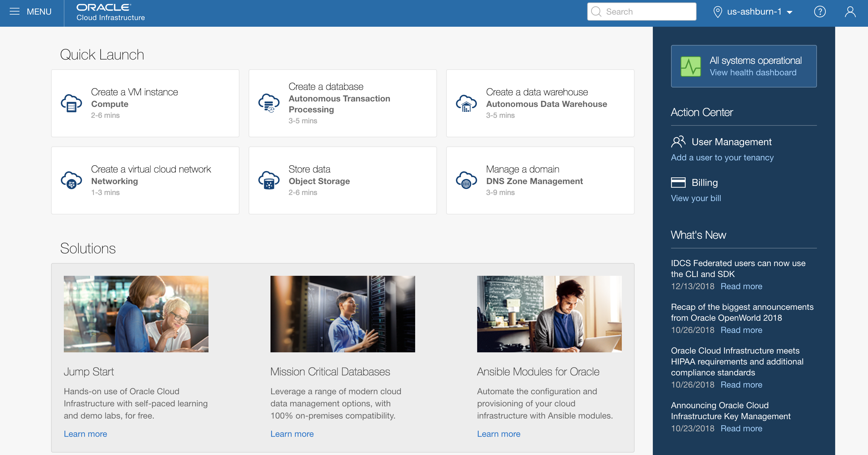Screen dimensions: 868x455
Task: Open View health dashboard link
Action: click(753, 72)
